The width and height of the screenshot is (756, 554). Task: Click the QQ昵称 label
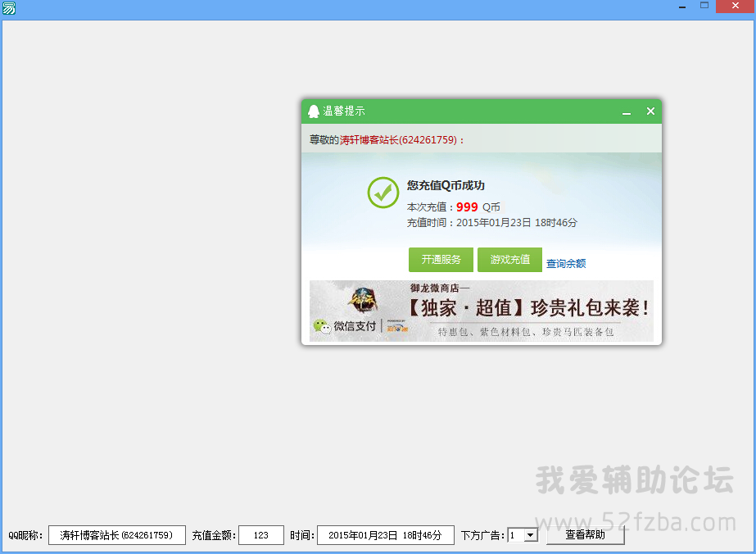25,535
